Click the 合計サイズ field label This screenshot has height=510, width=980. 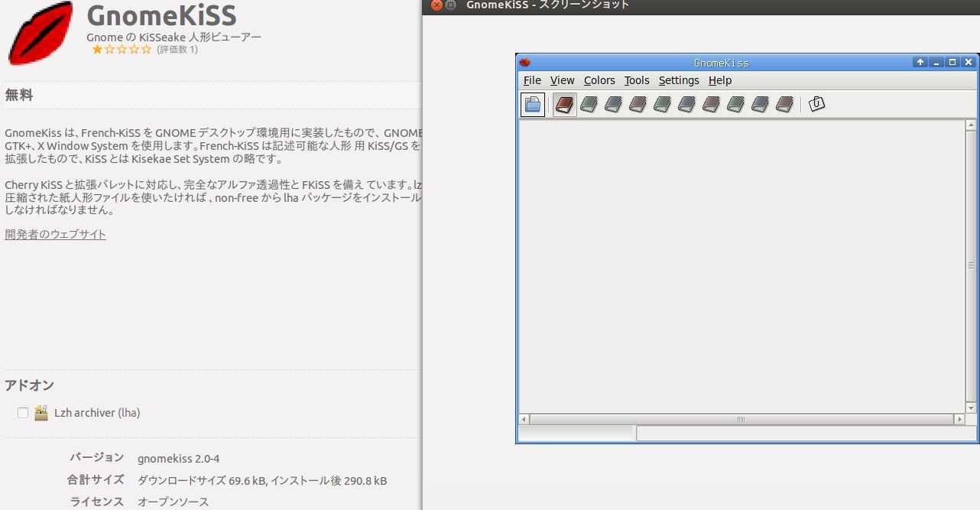pyautogui.click(x=96, y=480)
